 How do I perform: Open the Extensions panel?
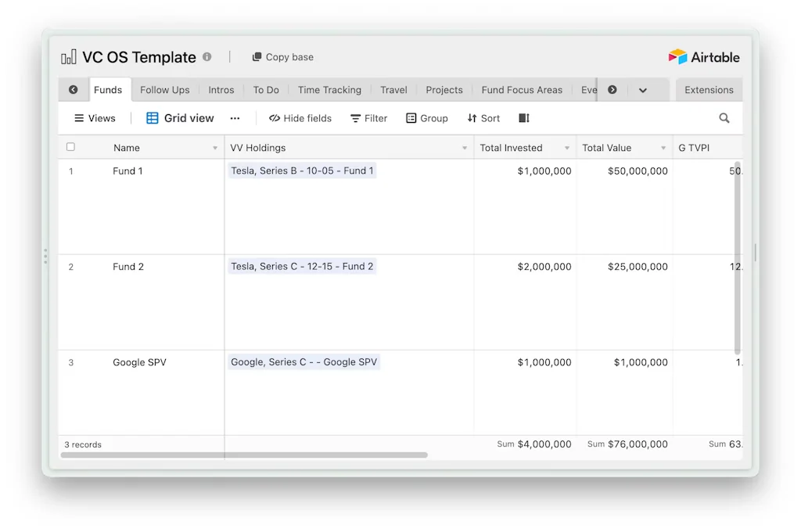click(x=709, y=89)
